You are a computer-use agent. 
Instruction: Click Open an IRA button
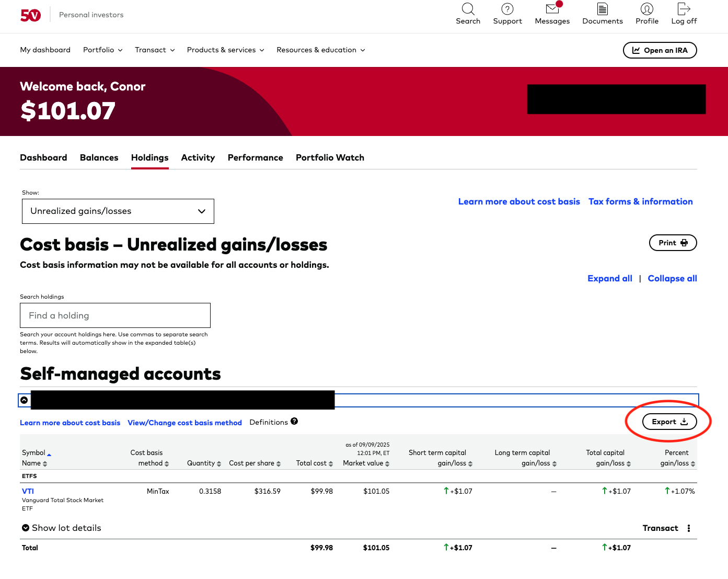pos(660,50)
